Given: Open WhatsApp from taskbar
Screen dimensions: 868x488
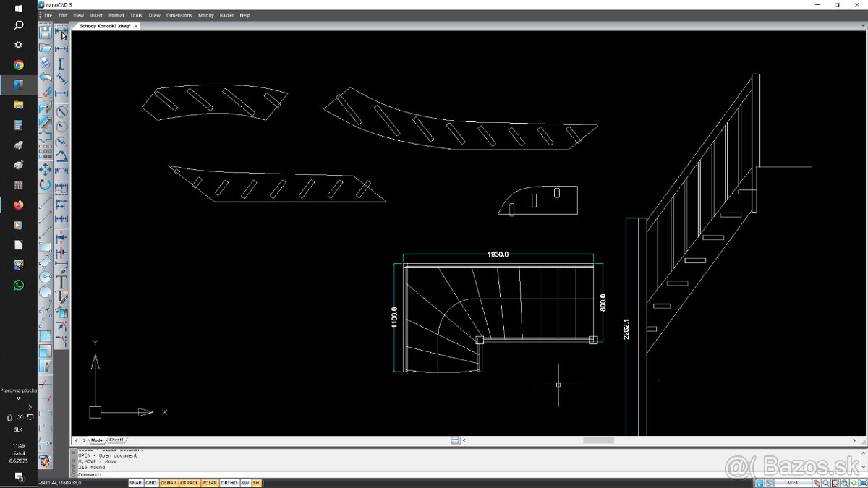Looking at the screenshot, I should coord(19,285).
